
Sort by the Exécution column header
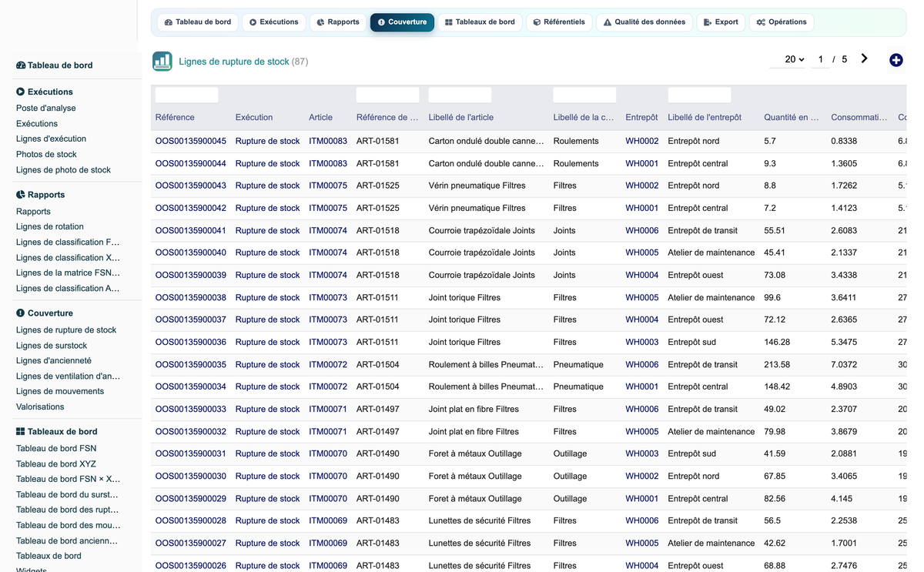pyautogui.click(x=254, y=118)
